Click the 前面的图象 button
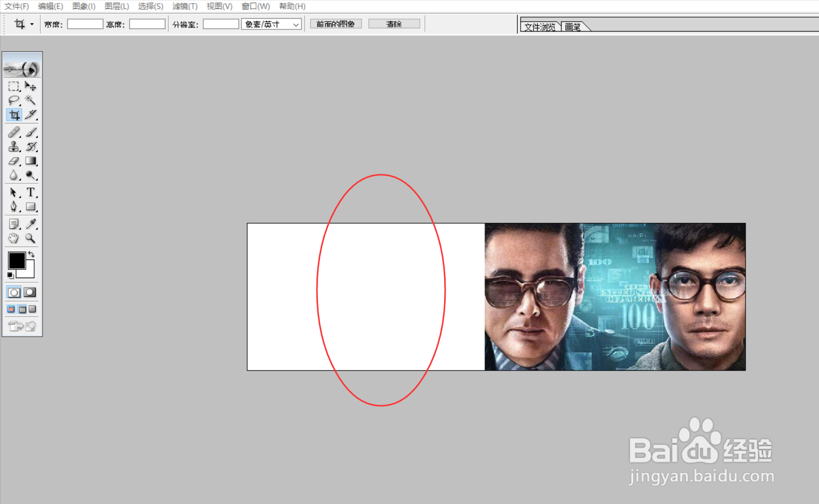 pos(336,24)
